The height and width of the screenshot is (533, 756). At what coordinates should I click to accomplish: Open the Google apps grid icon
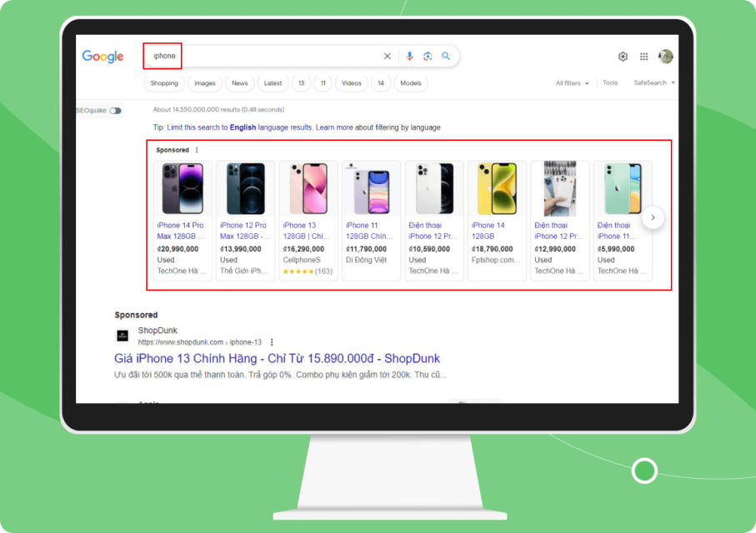[643, 57]
